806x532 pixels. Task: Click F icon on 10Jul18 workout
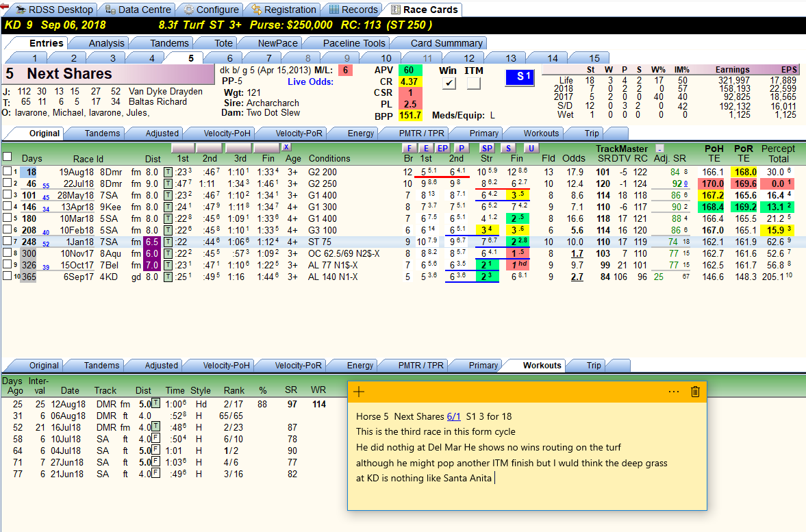click(155, 438)
